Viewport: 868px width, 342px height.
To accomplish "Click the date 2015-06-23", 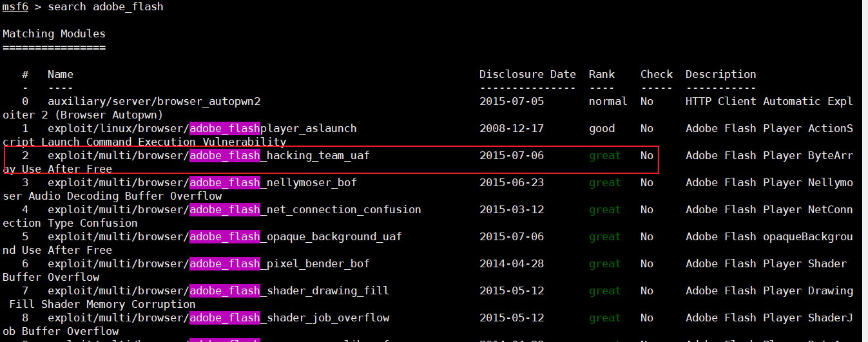I will click(512, 182).
